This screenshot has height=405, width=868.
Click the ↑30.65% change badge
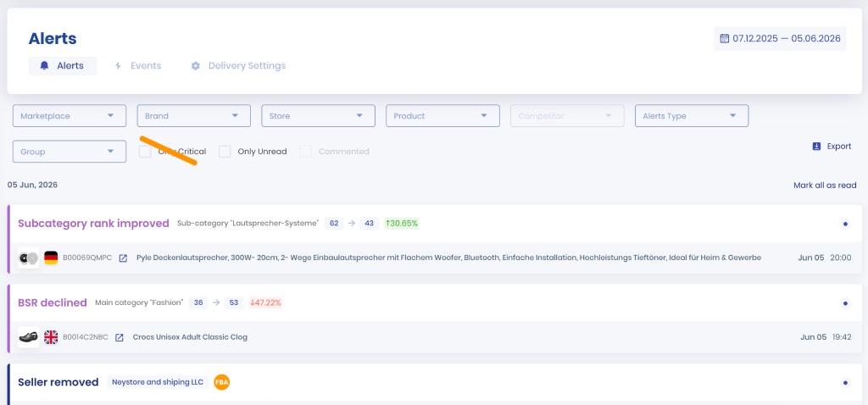point(402,224)
